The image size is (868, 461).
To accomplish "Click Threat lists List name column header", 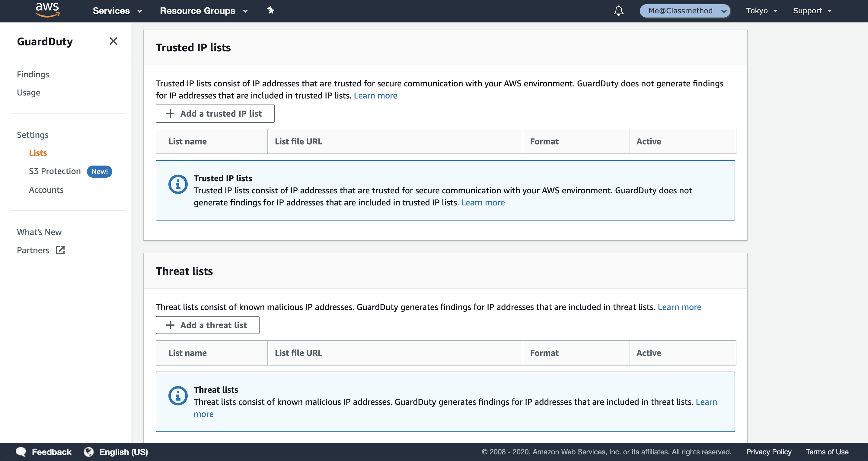I will point(212,353).
